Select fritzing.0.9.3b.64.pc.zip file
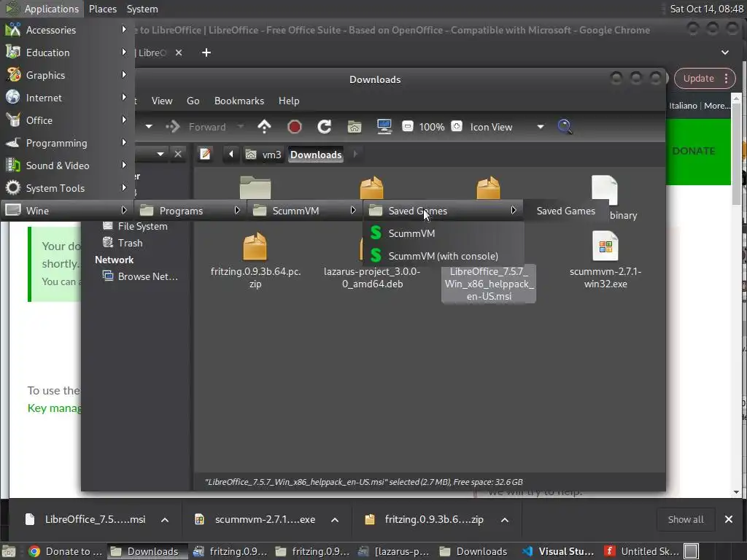The height and width of the screenshot is (560, 747). point(255,261)
